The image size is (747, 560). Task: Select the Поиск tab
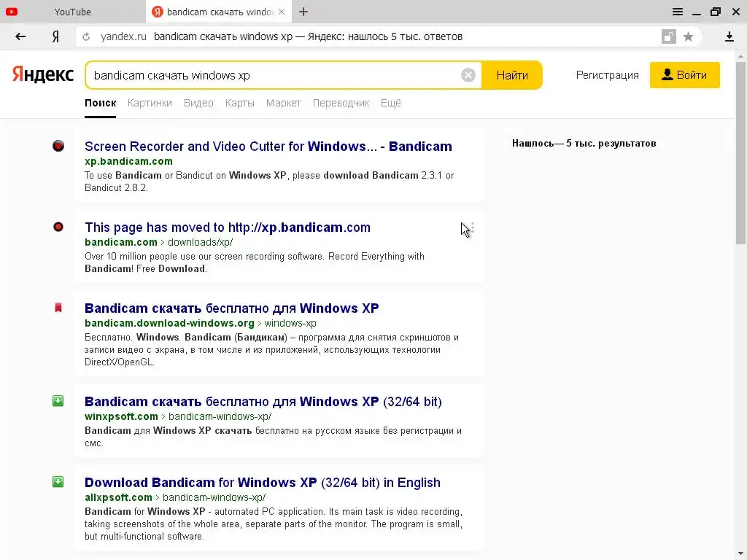[101, 103]
